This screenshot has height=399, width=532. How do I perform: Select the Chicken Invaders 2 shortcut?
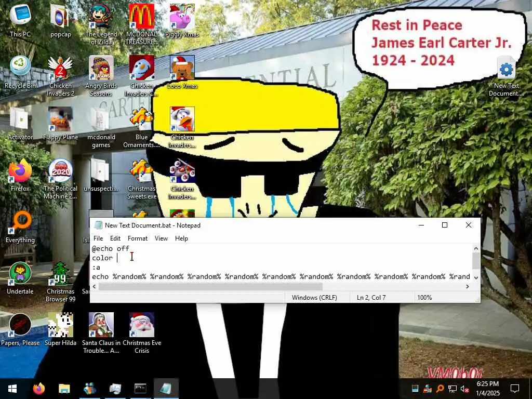60,76
